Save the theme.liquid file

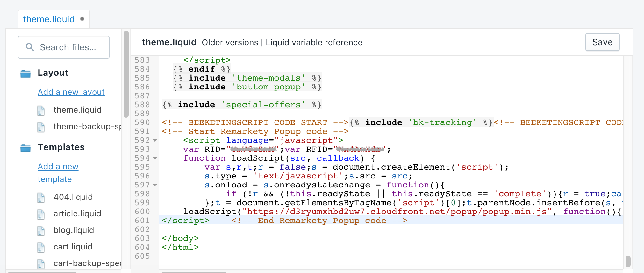coord(602,42)
